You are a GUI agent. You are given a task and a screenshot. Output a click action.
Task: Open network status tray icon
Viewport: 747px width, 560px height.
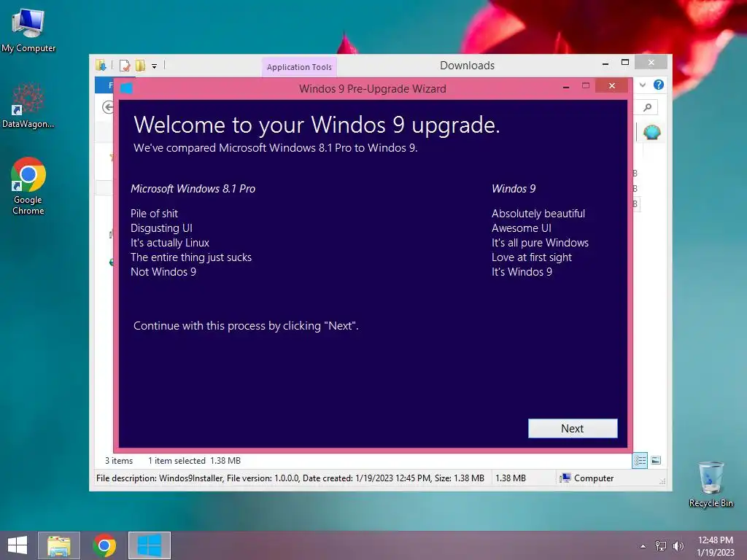(661, 546)
